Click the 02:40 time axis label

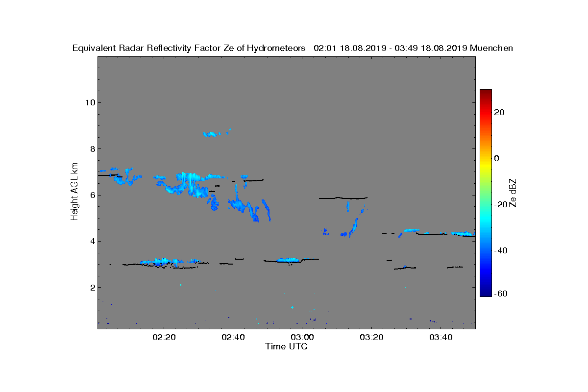233,338
